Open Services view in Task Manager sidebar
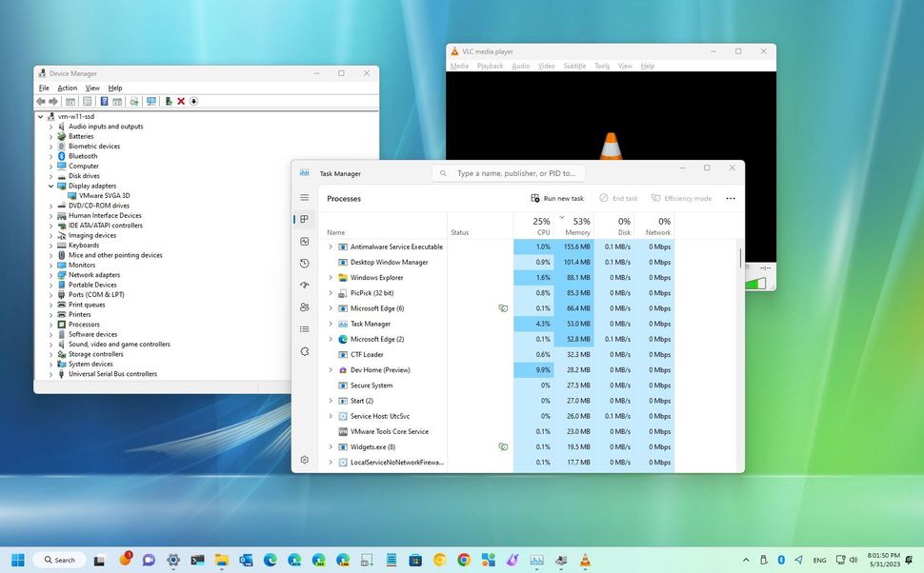This screenshot has height=573, width=924. [305, 351]
